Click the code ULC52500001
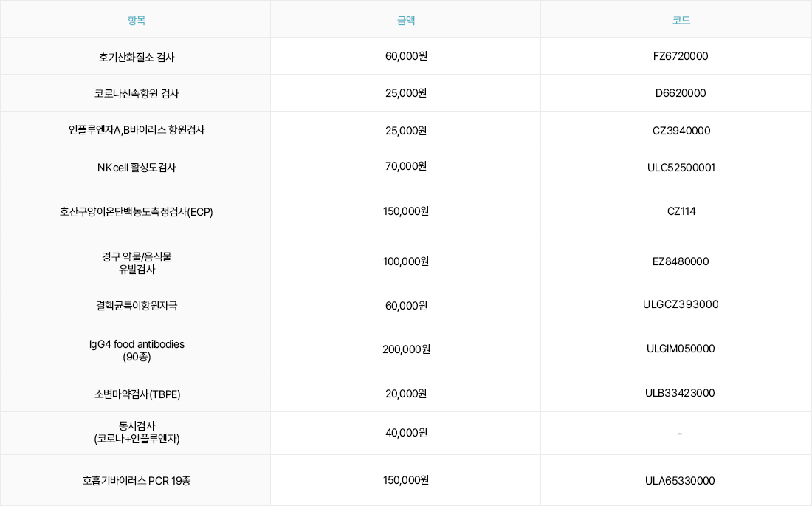Image resolution: width=812 pixels, height=506 pixels. pyautogui.click(x=681, y=168)
